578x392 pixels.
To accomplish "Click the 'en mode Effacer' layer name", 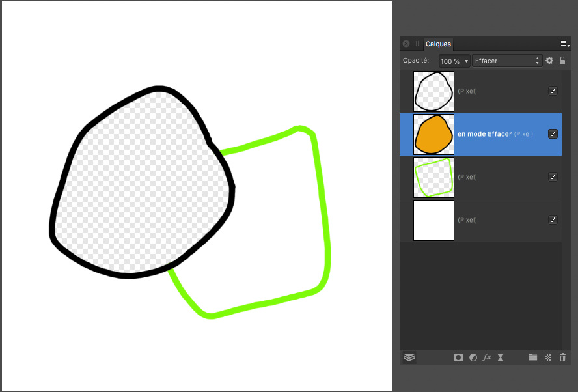I will tap(484, 134).
